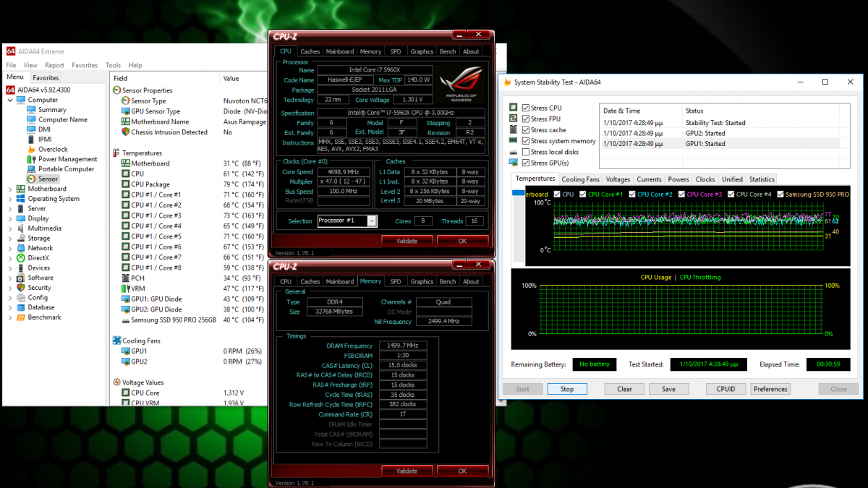Toggle the Stress GPU(s) checkbox
Image resolution: width=868 pixels, height=488 pixels.
pyautogui.click(x=525, y=163)
